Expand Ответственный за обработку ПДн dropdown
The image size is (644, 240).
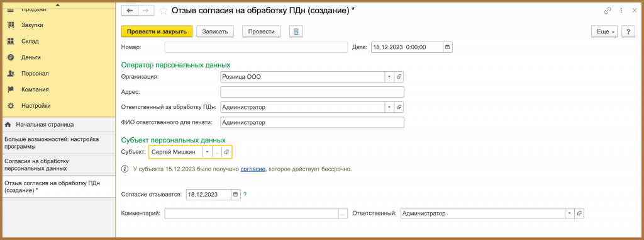point(389,107)
